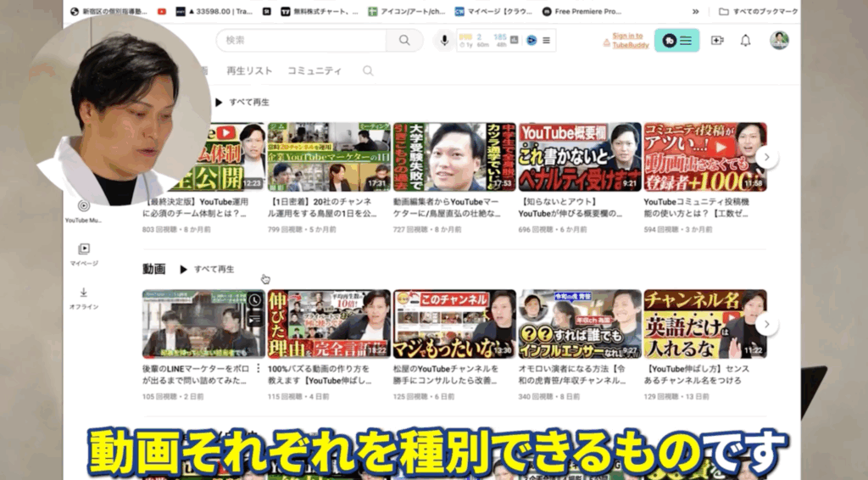Open the teal TubeBuddy menu button
The width and height of the screenshot is (868, 480).
click(x=676, y=40)
